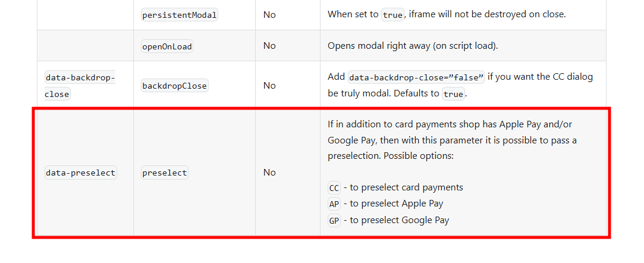Click the persistentModal code tag
This screenshot has height=263, width=644.
point(179,15)
